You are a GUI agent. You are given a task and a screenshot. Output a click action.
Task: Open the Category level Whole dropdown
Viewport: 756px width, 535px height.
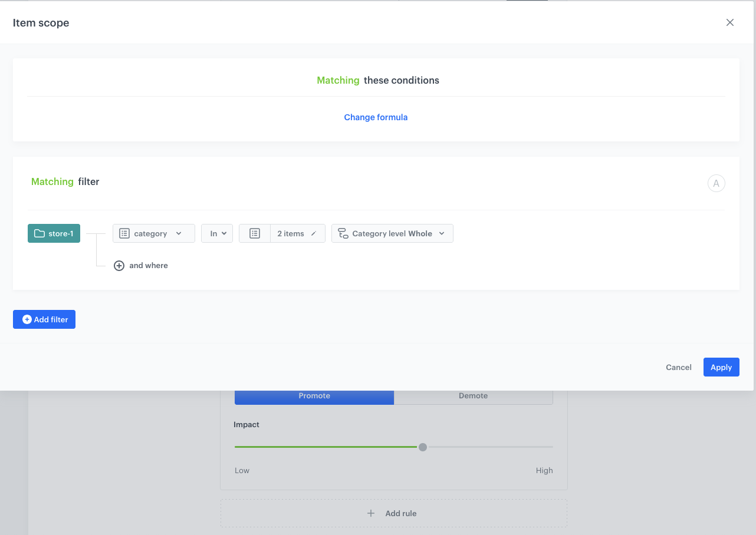pyautogui.click(x=392, y=233)
